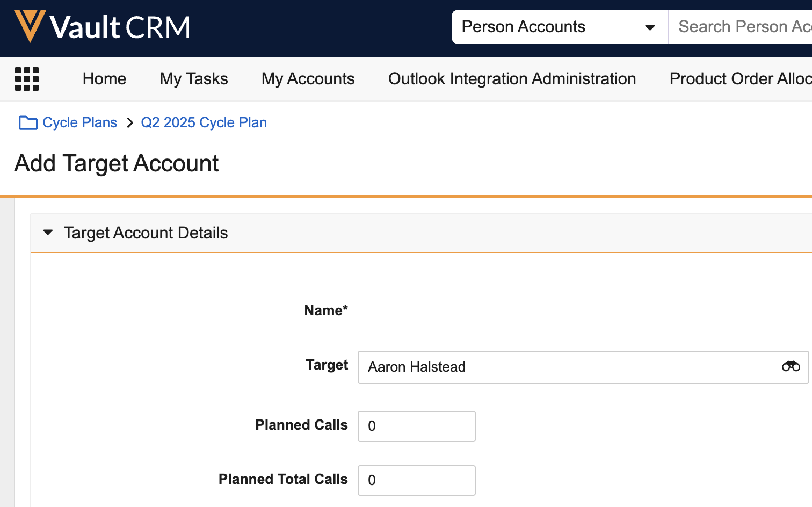Viewport: 812px width, 507px height.
Task: Select the Planned Total Calls input
Action: point(416,481)
